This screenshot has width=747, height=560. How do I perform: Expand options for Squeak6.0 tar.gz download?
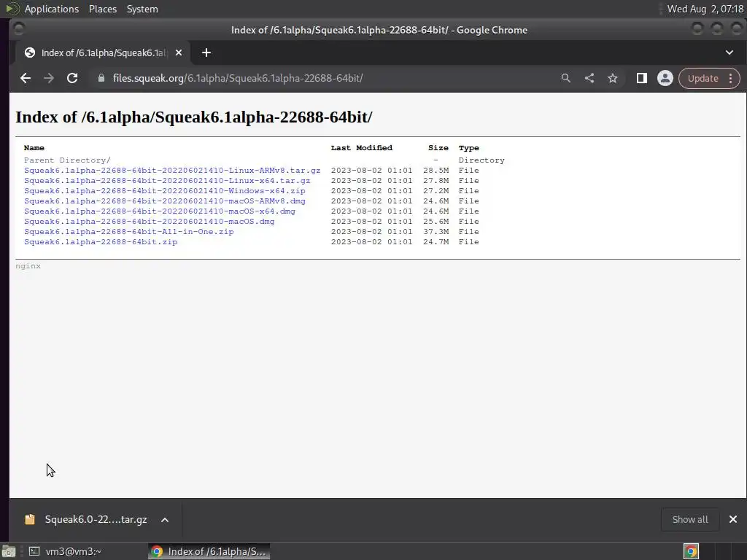[x=165, y=519]
